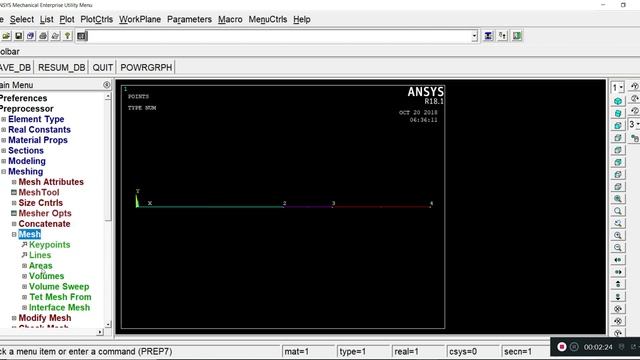Switch to Front View cube icon
Screen dimensions: 640x360
coord(618,125)
